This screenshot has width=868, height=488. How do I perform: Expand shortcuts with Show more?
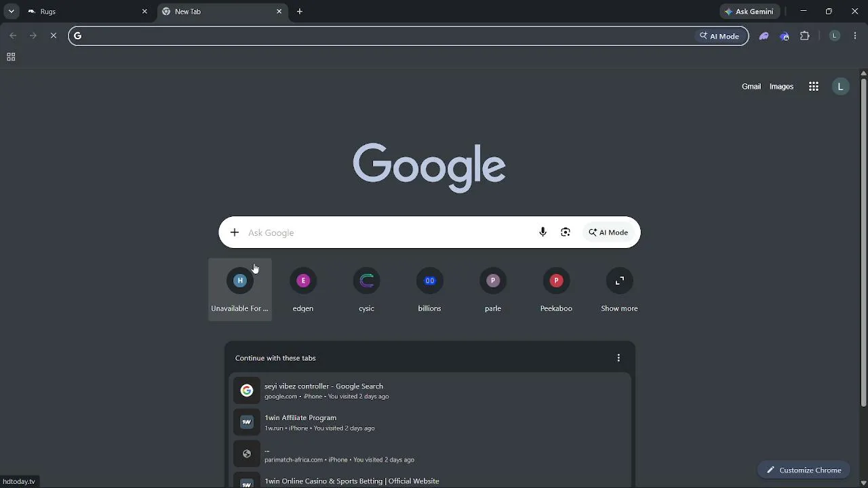tap(619, 290)
